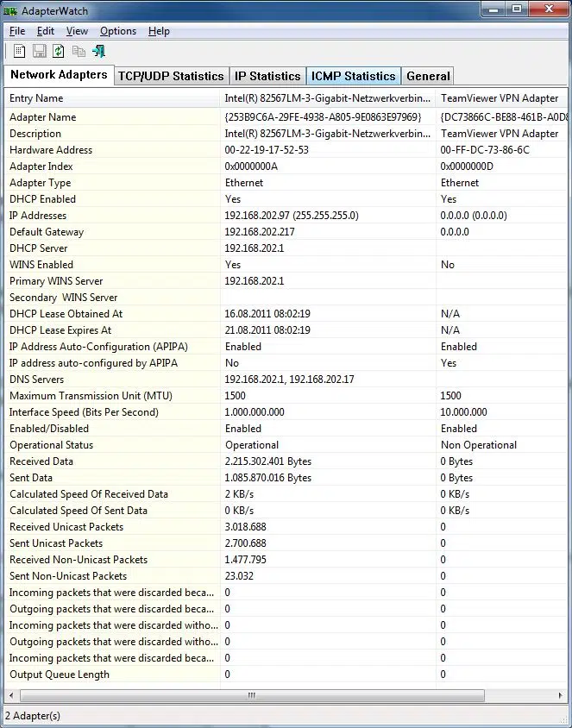The image size is (572, 728).
Task: Click the TeamViewer GUID {DC73866C-BE88-461B cell
Action: (504, 117)
